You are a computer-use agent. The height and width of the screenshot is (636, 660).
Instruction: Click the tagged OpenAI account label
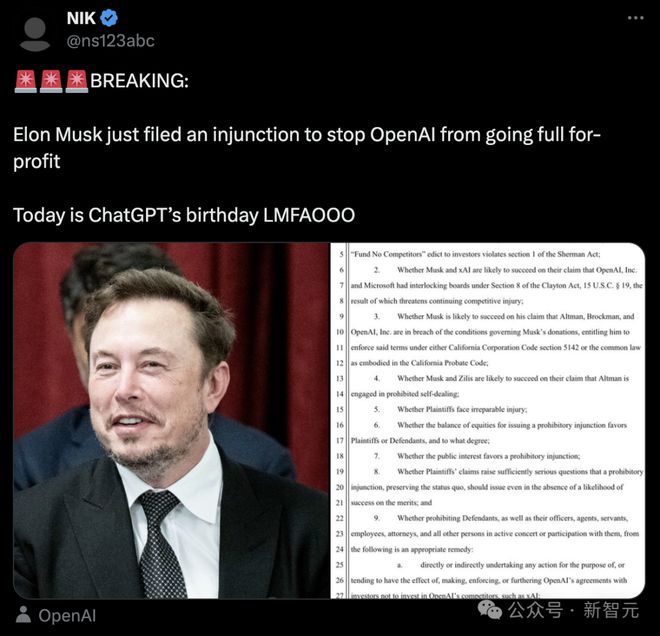point(66,615)
